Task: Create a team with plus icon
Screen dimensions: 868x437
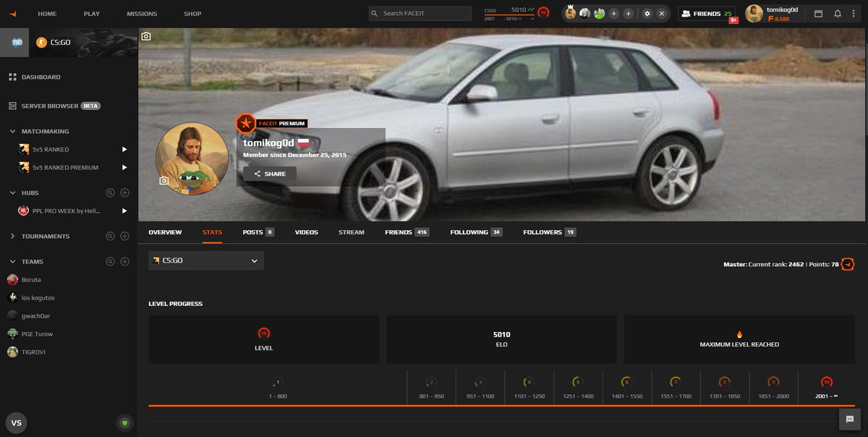Action: click(x=124, y=261)
